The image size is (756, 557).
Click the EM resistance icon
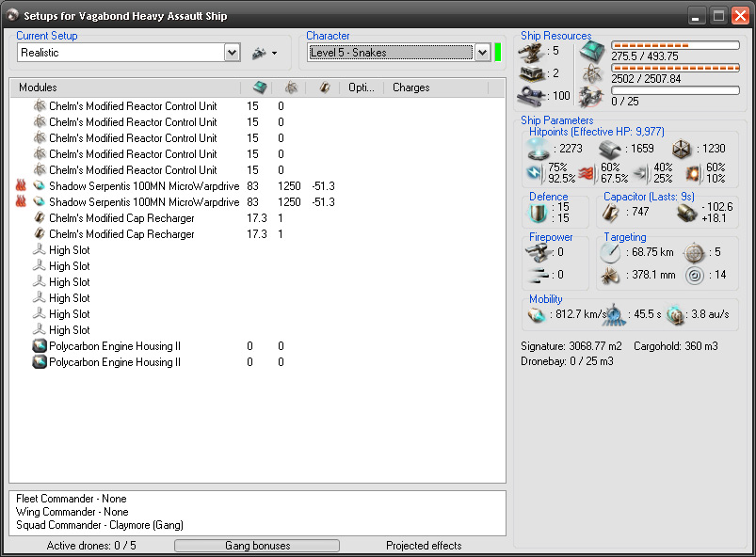[x=534, y=172]
